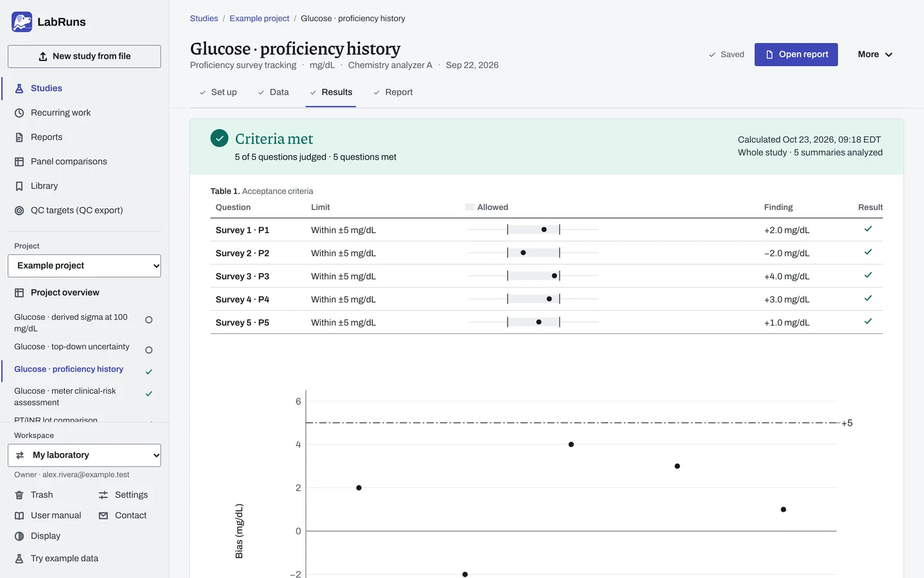This screenshot has width=924, height=578.
Task: Click Survey 4 · P4 question cell
Action: point(243,300)
